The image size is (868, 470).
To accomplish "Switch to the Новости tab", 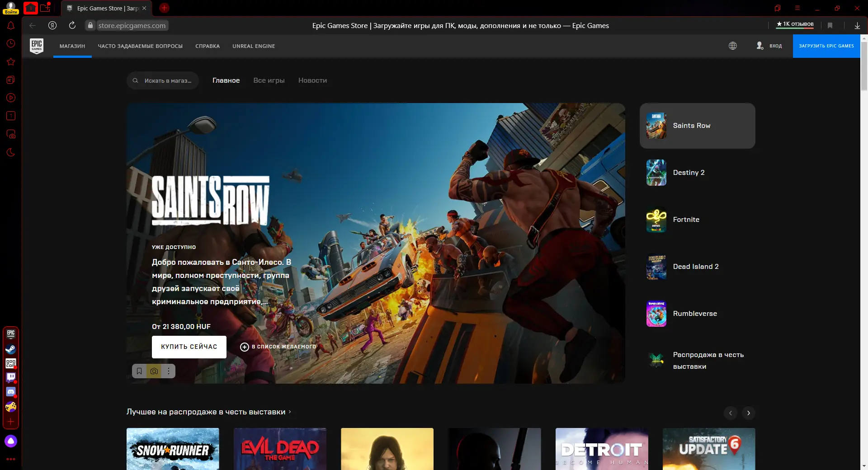I will [x=312, y=80].
